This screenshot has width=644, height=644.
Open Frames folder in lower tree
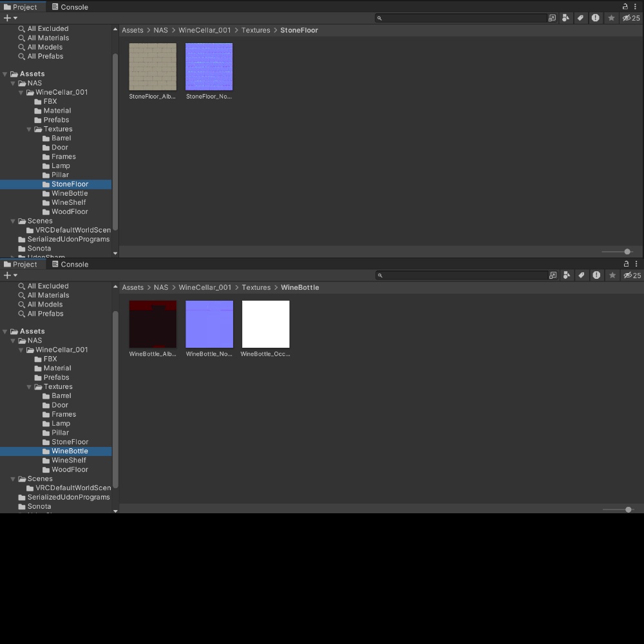(64, 414)
